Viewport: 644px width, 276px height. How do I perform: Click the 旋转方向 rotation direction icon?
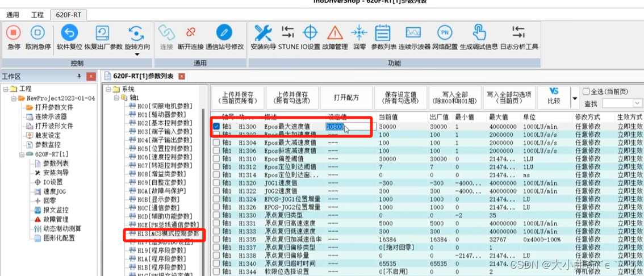136,34
